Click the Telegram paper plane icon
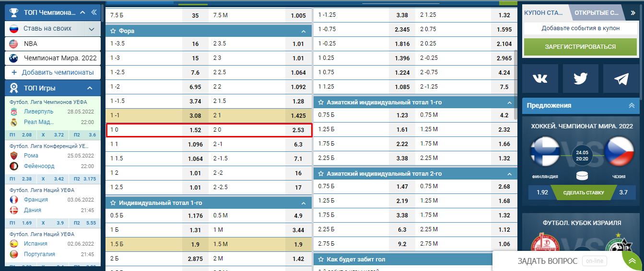 621,79
